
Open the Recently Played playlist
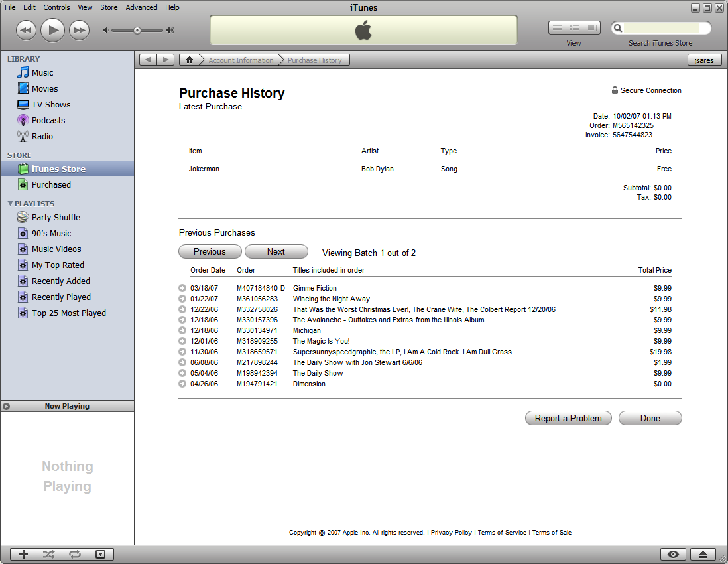click(54, 297)
